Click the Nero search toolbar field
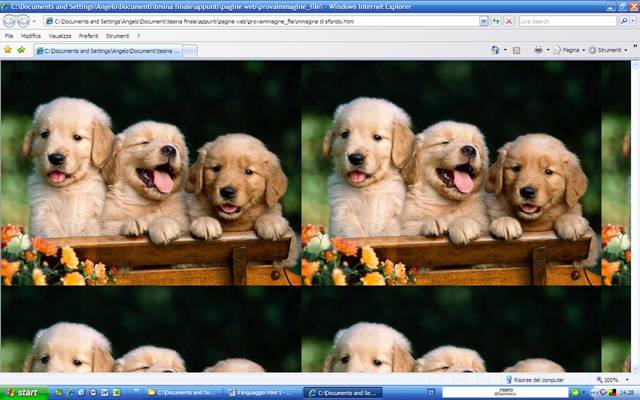This screenshot has width=640, height=400. [505, 393]
